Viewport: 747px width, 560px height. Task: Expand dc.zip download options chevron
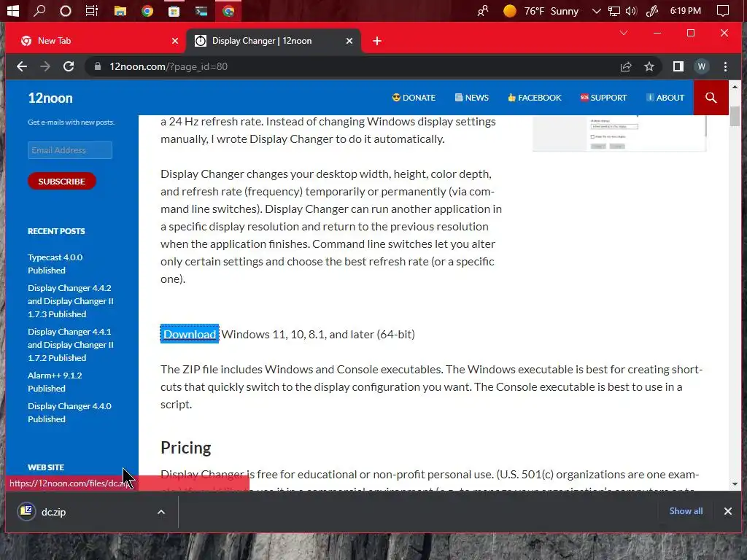coord(161,513)
